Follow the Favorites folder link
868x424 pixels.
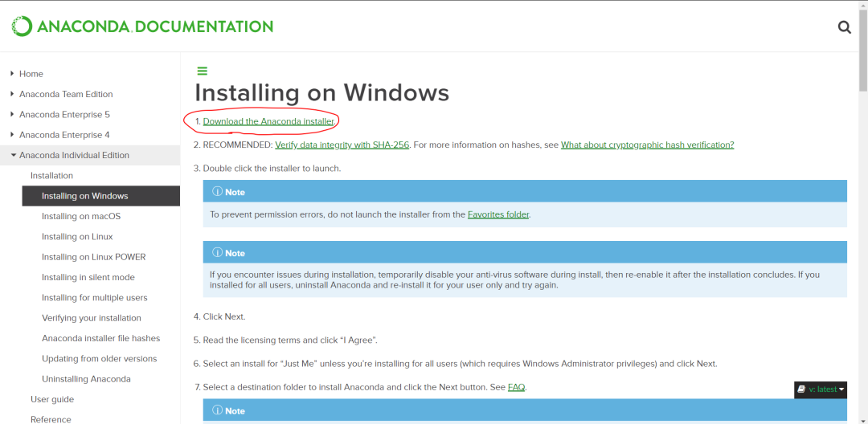point(498,214)
